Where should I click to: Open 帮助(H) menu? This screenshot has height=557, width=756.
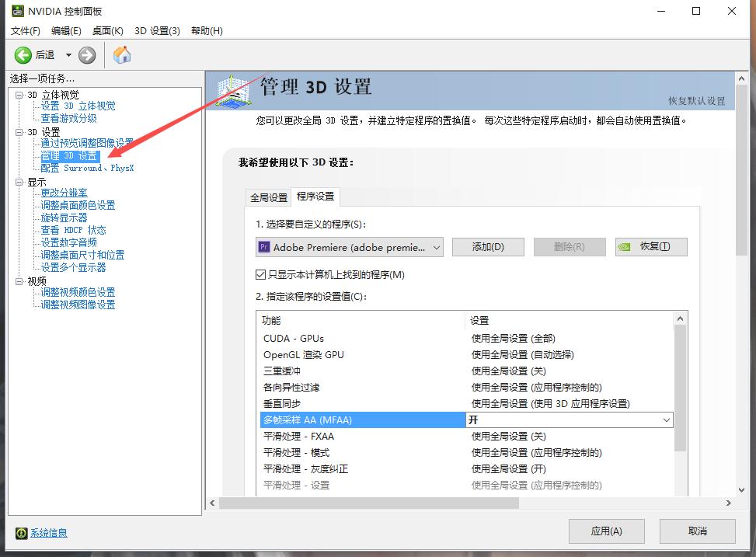207,31
